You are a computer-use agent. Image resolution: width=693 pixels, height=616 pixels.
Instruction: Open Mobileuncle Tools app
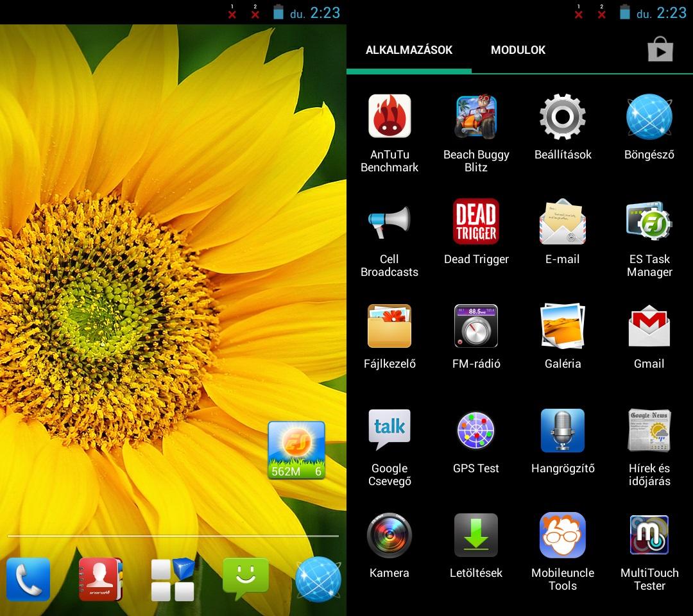pos(563,535)
